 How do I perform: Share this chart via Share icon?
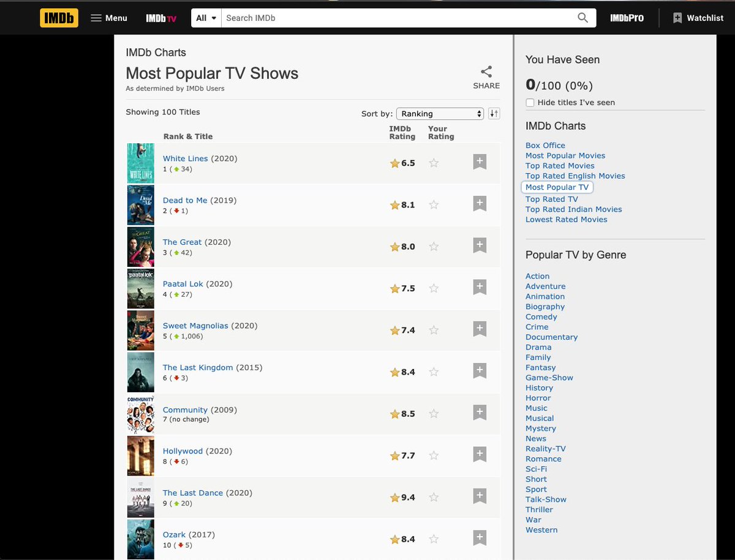pos(486,77)
